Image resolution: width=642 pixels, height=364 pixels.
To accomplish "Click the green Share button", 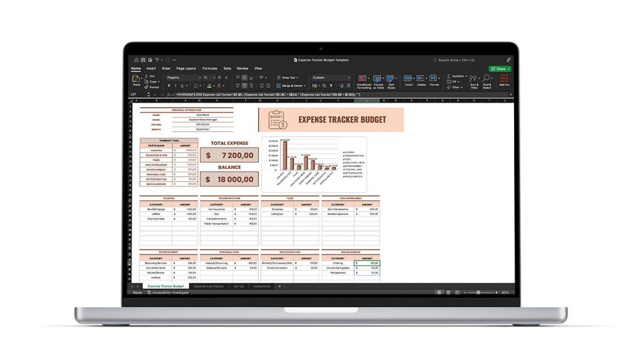I will [500, 68].
